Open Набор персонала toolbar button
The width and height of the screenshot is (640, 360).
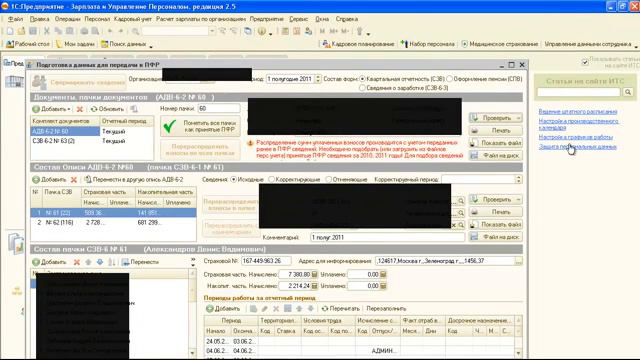point(427,44)
